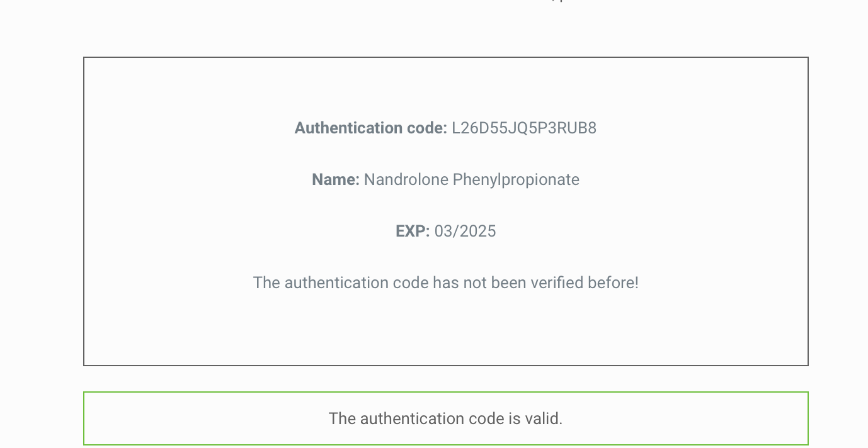Click the bold "EXP:" label
The height and width of the screenshot is (448, 868).
[413, 232]
